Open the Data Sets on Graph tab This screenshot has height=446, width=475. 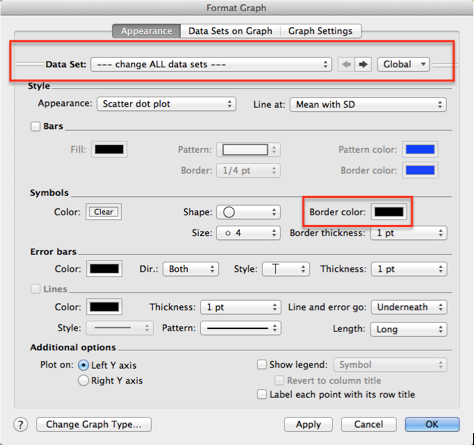pyautogui.click(x=230, y=31)
